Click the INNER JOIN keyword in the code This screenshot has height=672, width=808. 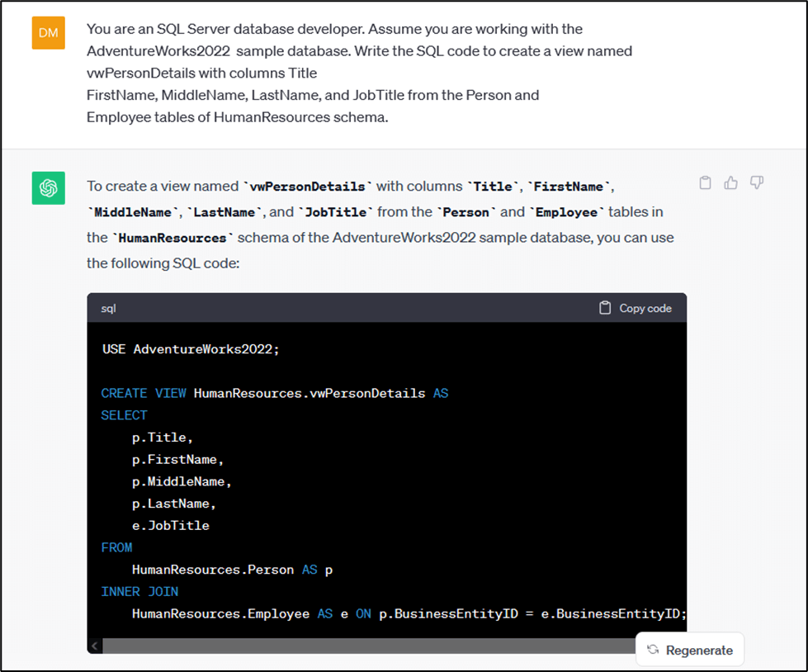(139, 591)
